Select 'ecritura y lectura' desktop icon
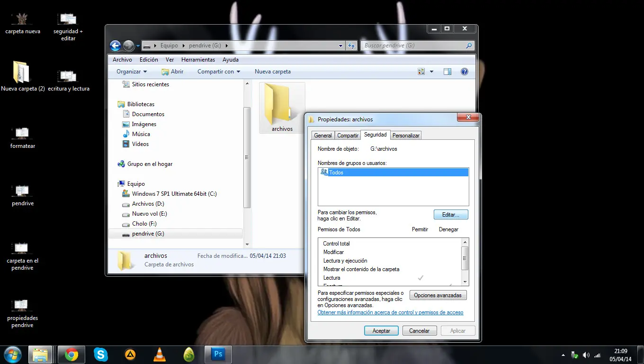Screen dimensions: 644x364 pos(68,81)
